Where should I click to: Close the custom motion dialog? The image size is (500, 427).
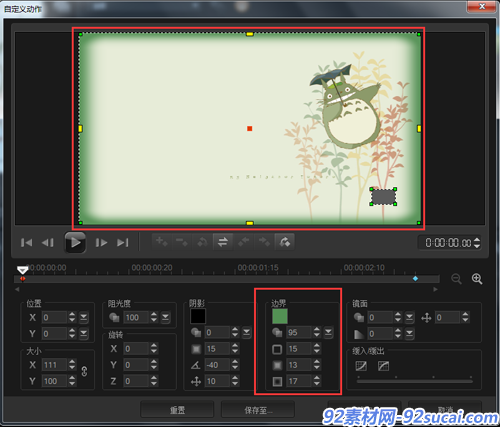(481, 7)
